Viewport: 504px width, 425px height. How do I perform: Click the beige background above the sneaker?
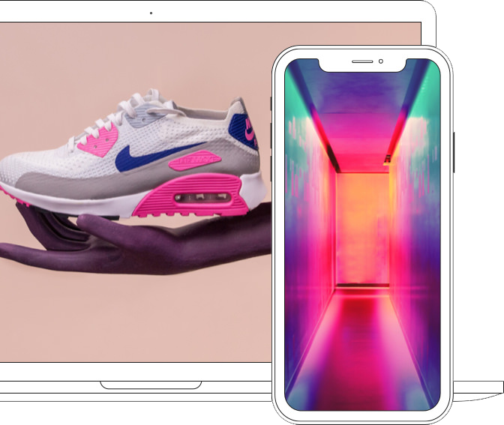[112, 52]
